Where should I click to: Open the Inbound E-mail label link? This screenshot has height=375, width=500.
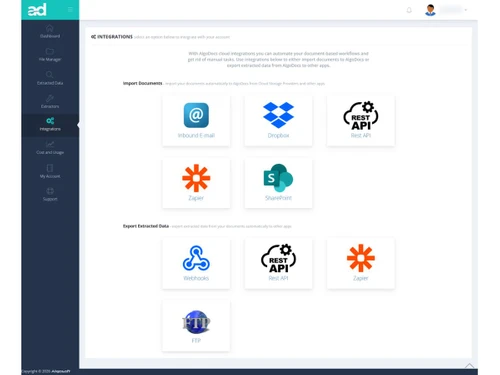pyautogui.click(x=196, y=135)
